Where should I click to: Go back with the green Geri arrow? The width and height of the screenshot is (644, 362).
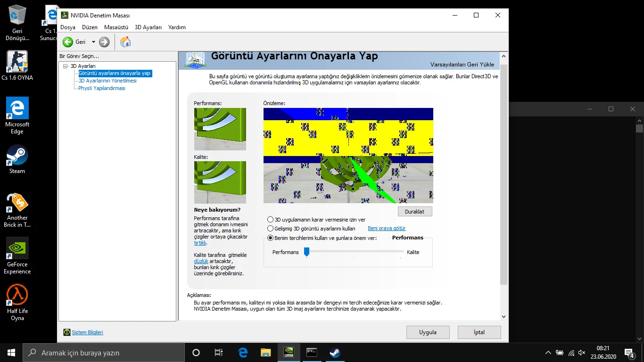coord(68,42)
